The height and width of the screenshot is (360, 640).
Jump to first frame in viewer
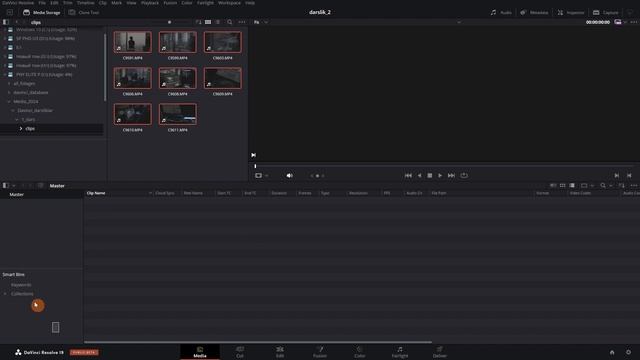click(408, 176)
